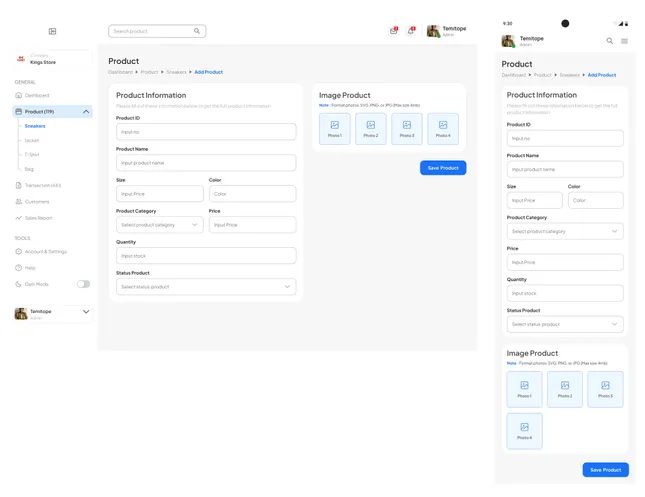Image resolution: width=645 pixels, height=497 pixels.
Task: Open Account & Settings in sidebar
Action: coord(45,251)
